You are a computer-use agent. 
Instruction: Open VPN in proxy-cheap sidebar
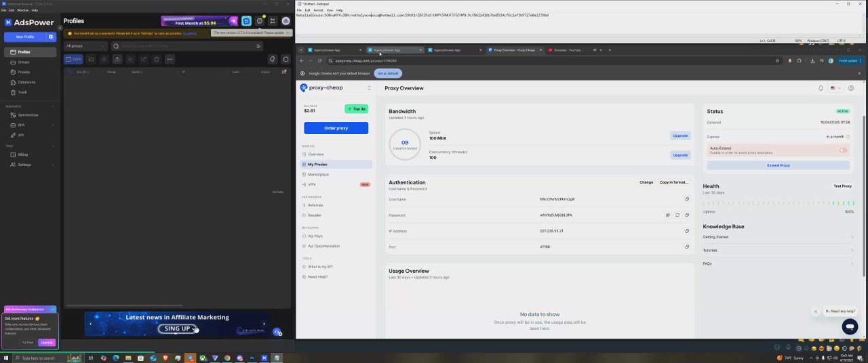(337, 184)
